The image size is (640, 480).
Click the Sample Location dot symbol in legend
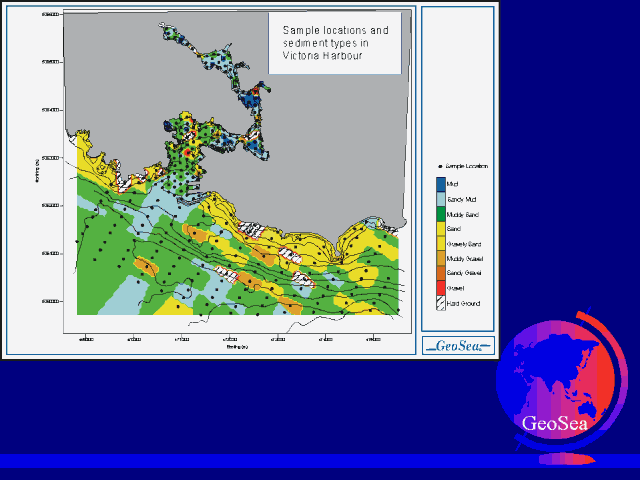(439, 165)
